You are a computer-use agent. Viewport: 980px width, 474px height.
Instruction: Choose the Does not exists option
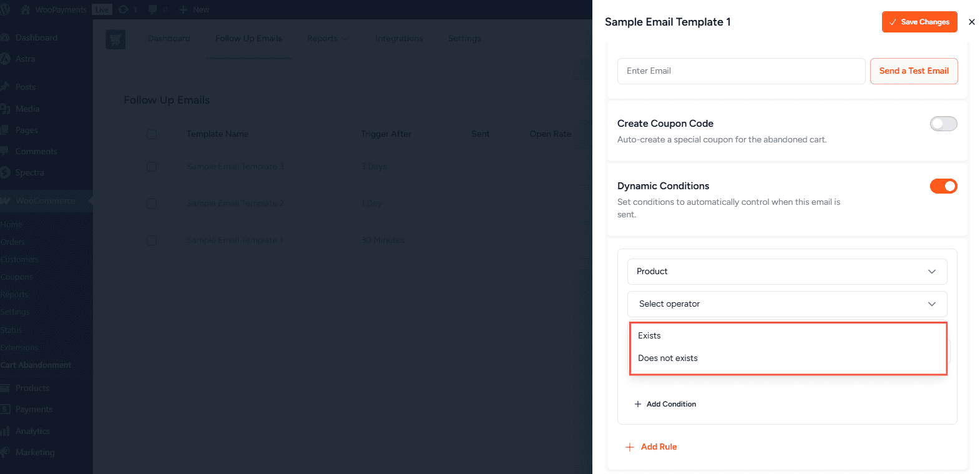(667, 358)
